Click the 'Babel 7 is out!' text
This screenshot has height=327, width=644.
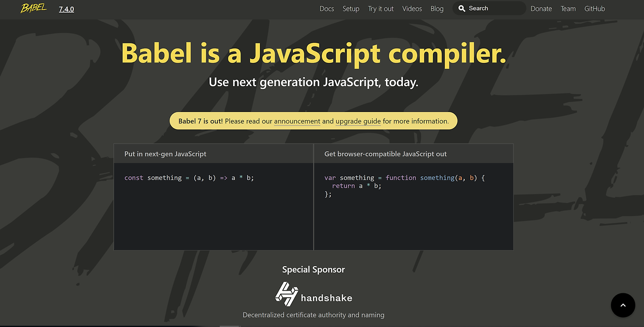click(201, 121)
